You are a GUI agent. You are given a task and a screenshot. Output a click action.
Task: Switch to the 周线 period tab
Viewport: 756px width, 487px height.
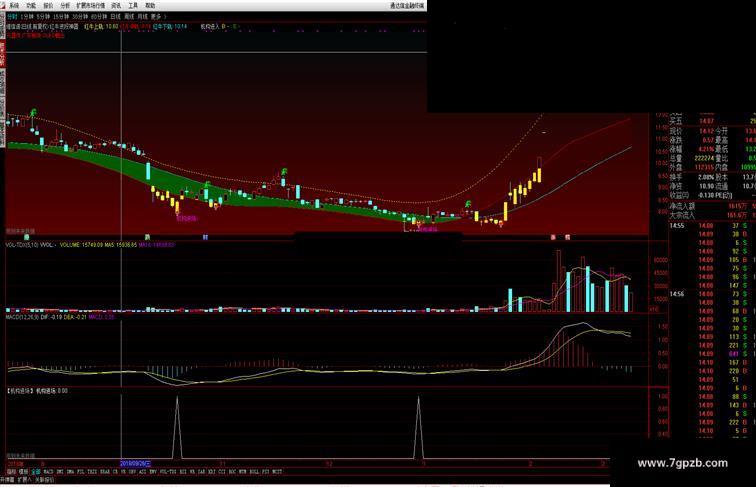(129, 16)
